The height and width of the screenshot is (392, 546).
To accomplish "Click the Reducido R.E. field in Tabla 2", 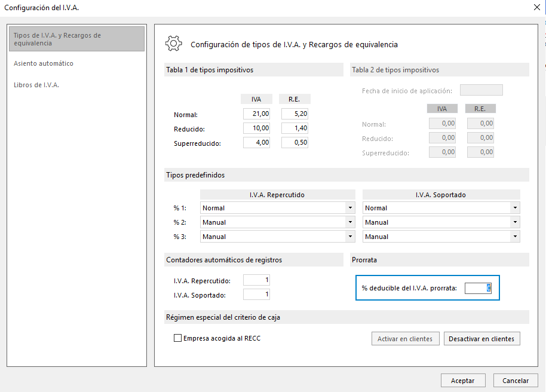I will 480,137.
